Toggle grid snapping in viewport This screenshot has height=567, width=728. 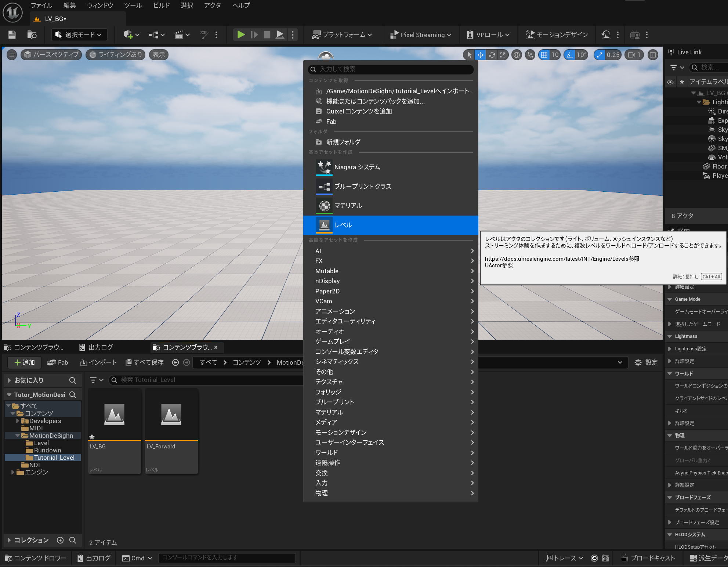pos(544,55)
